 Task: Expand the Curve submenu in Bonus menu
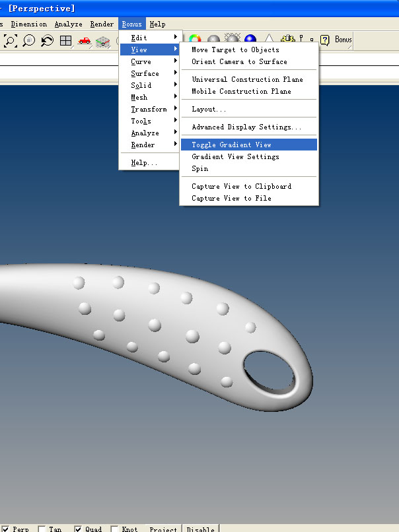(x=149, y=61)
